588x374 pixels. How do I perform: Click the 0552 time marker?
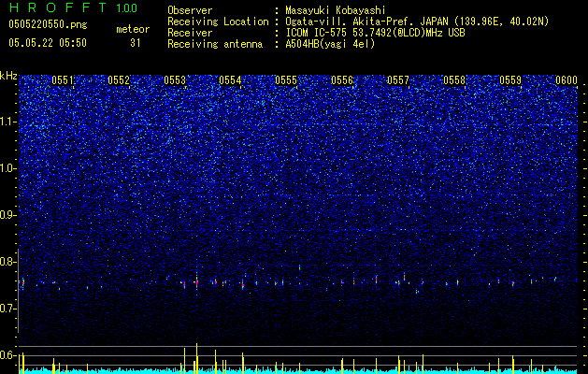click(x=119, y=80)
